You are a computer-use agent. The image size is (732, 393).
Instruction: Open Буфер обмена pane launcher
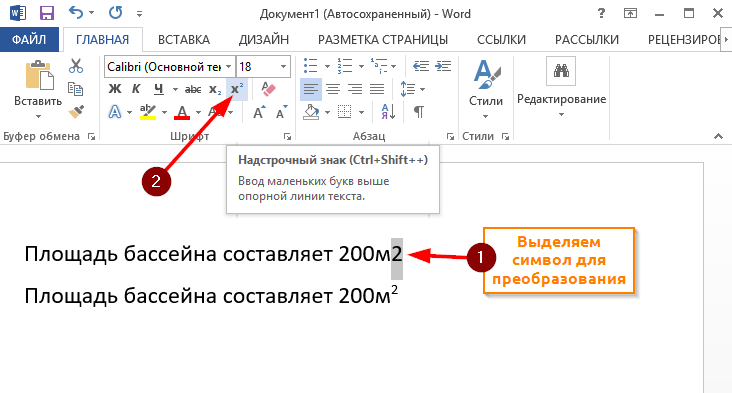(92, 137)
